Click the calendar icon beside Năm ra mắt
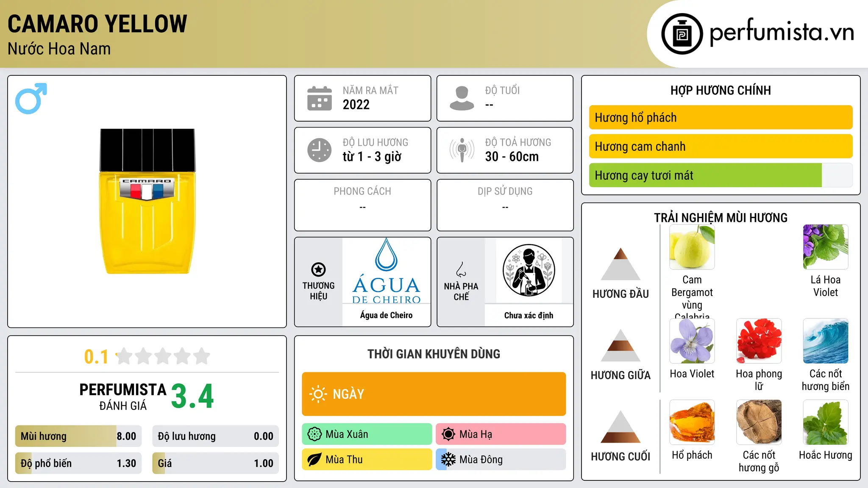Image resolution: width=868 pixels, height=488 pixels. click(x=320, y=98)
